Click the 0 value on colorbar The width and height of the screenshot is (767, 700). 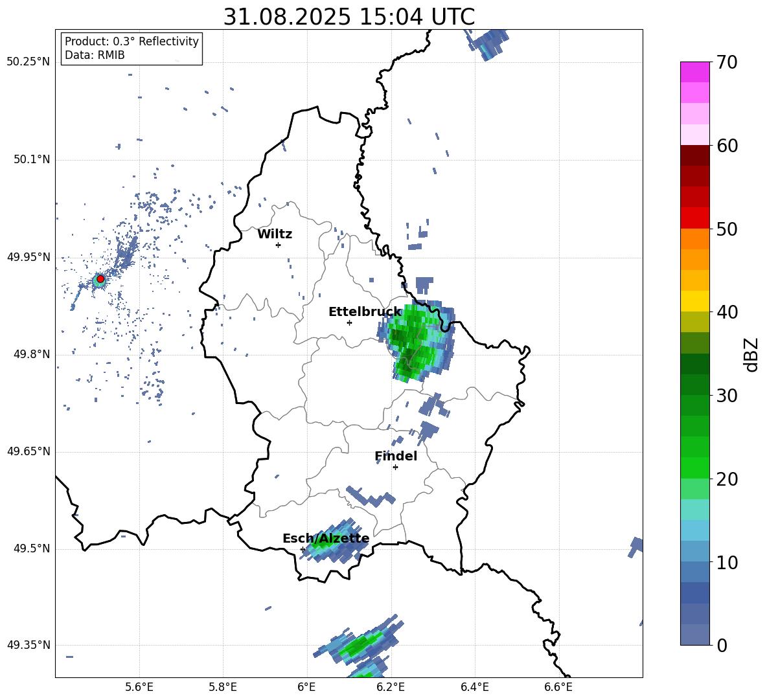[x=722, y=646]
